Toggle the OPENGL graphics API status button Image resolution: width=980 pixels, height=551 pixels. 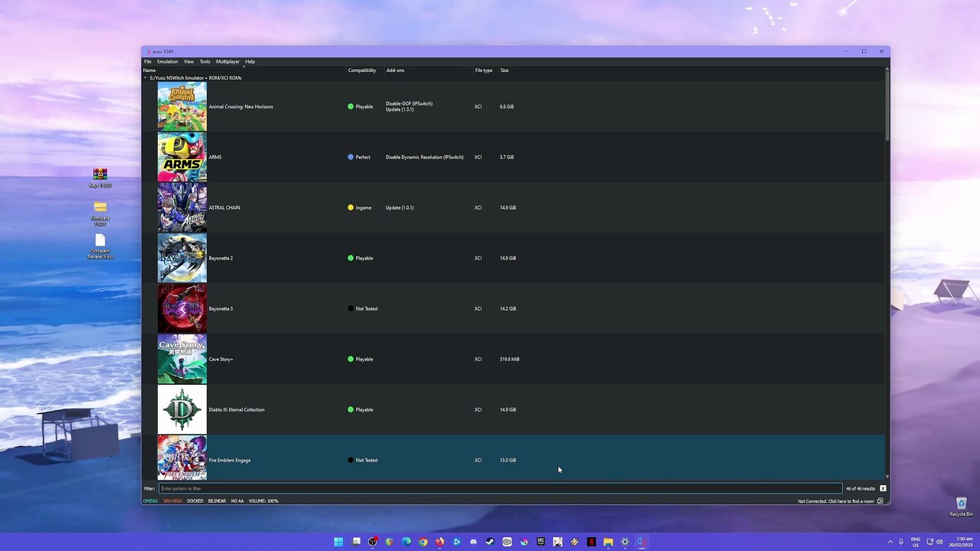(x=151, y=501)
